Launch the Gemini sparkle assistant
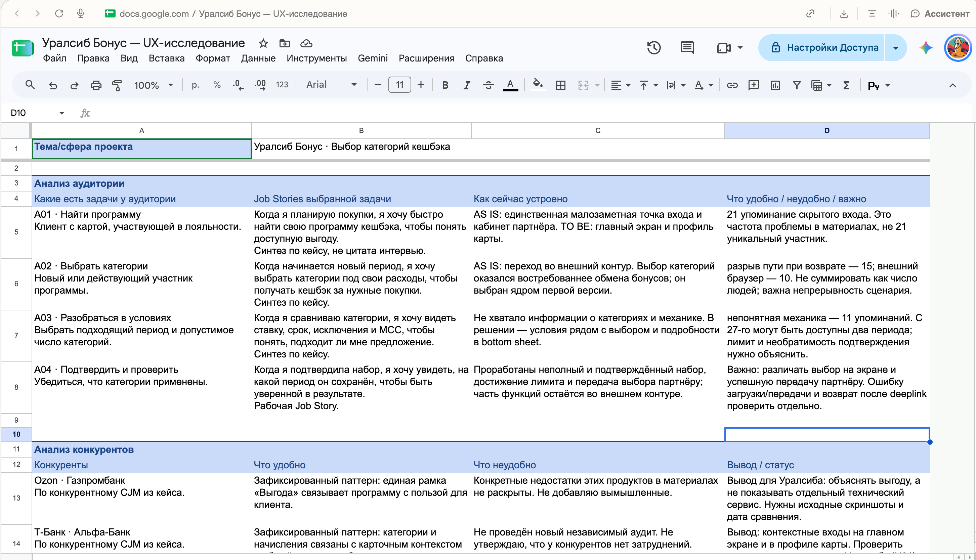976x560 pixels. tap(926, 48)
